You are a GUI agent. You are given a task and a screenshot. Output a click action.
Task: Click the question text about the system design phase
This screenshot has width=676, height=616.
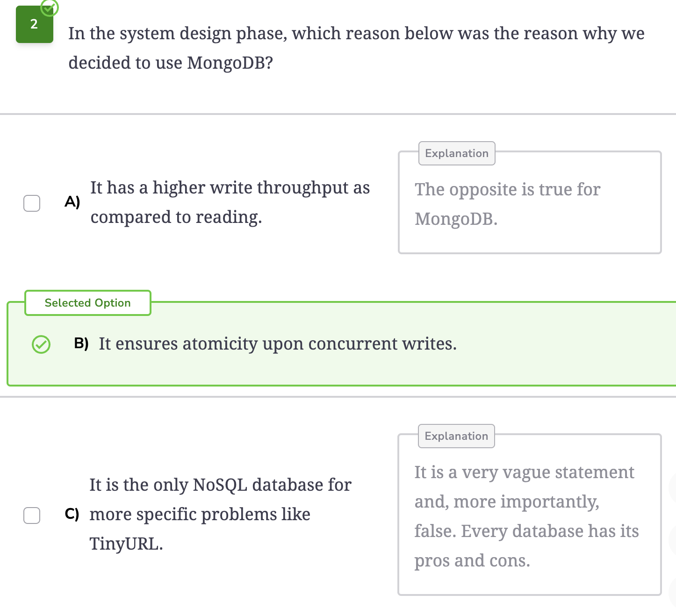pyautogui.click(x=356, y=48)
